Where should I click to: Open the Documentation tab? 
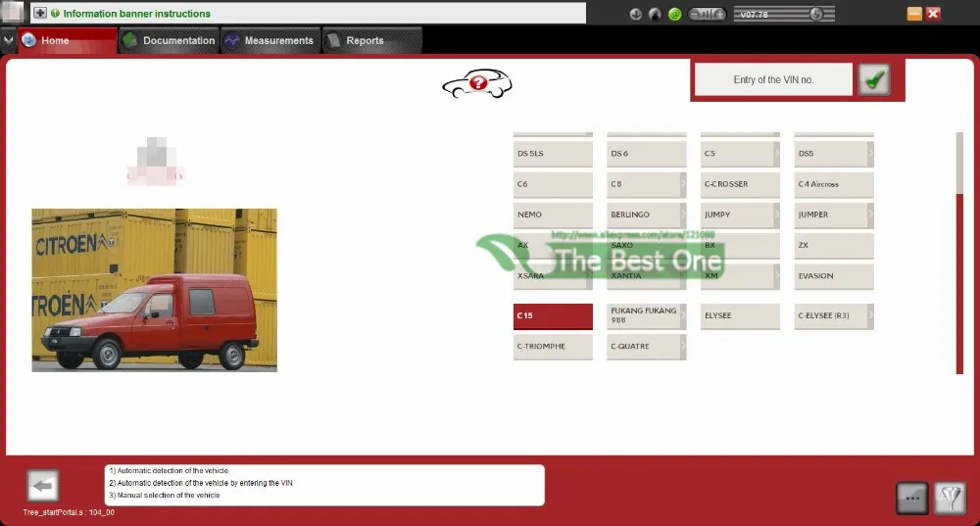(169, 40)
